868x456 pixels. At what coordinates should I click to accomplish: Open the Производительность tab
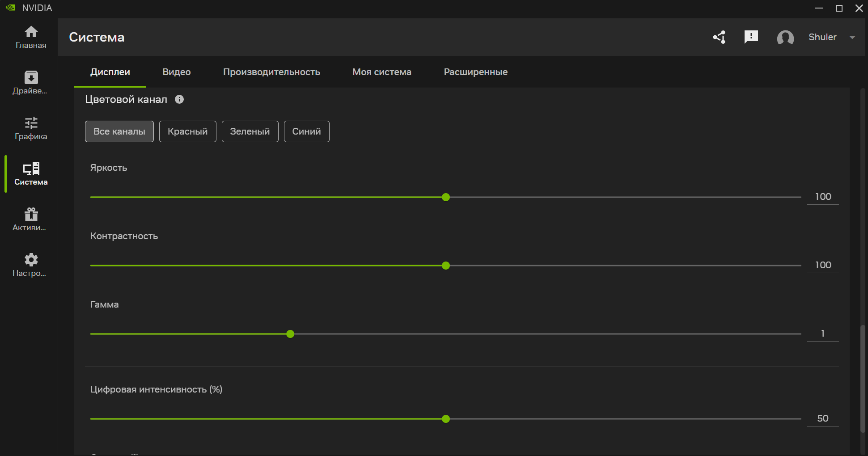(x=271, y=72)
